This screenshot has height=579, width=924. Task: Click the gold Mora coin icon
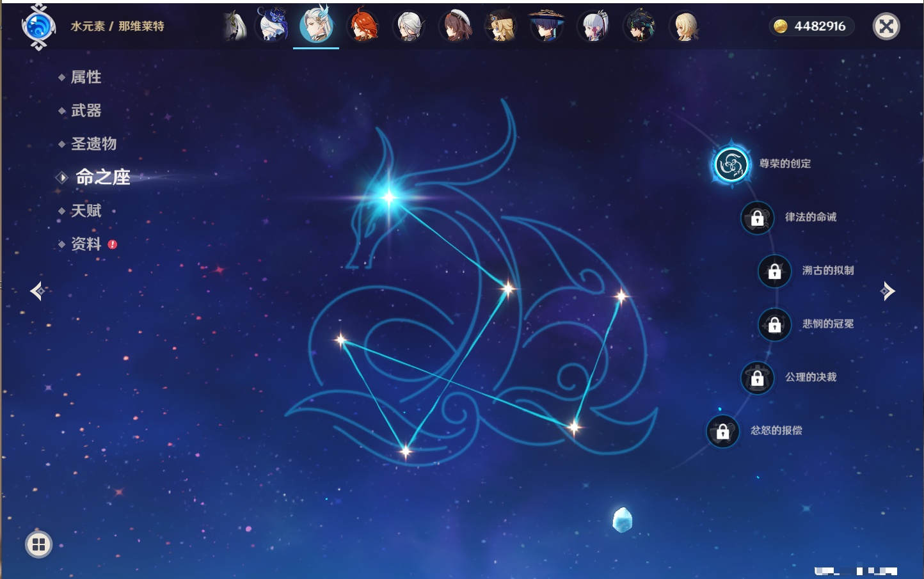[x=781, y=26]
